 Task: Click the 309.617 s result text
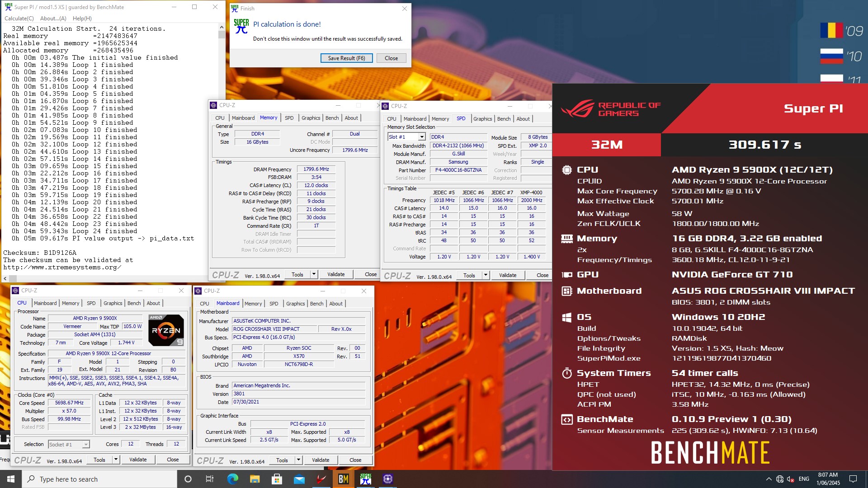(x=765, y=145)
